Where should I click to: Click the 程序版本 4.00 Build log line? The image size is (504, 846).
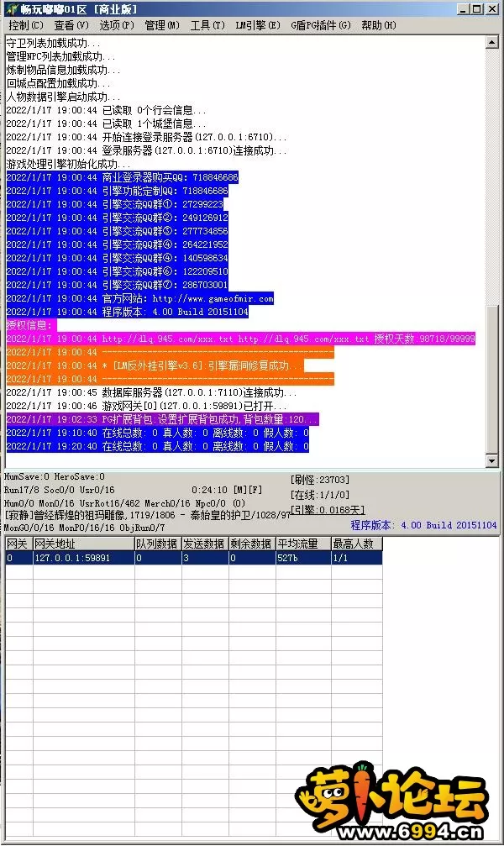tap(128, 312)
